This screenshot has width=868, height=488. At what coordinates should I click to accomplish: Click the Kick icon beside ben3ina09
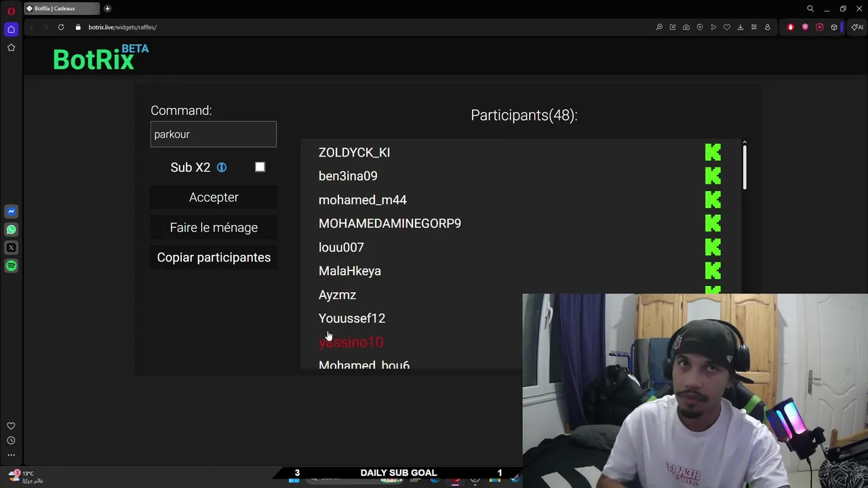click(713, 176)
